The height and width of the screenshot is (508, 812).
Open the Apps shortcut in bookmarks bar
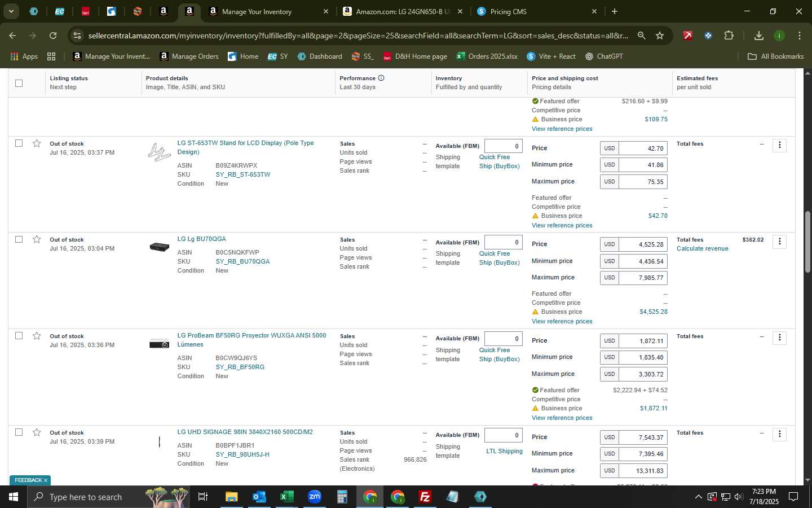[x=24, y=56]
